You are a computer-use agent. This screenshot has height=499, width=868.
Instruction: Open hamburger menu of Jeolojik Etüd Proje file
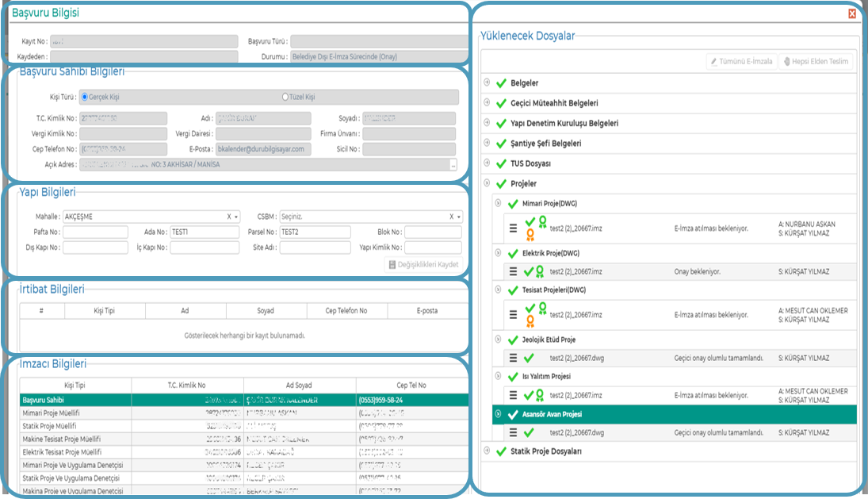(x=514, y=359)
